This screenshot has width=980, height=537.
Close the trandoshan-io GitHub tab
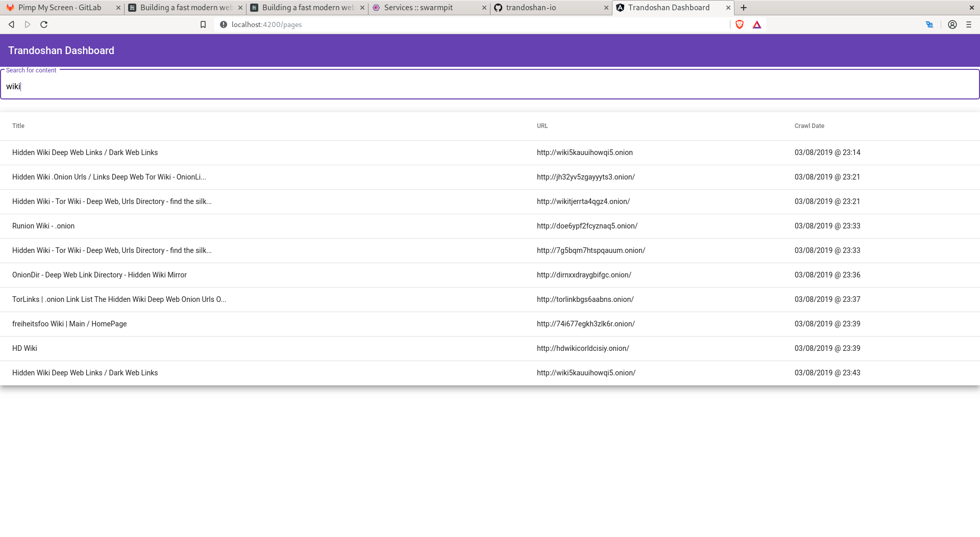coord(606,8)
